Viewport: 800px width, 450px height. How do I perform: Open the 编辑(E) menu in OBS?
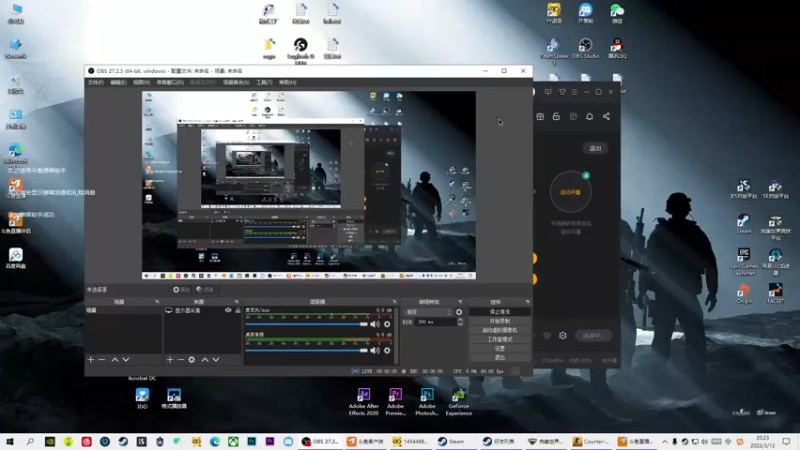pyautogui.click(x=118, y=82)
